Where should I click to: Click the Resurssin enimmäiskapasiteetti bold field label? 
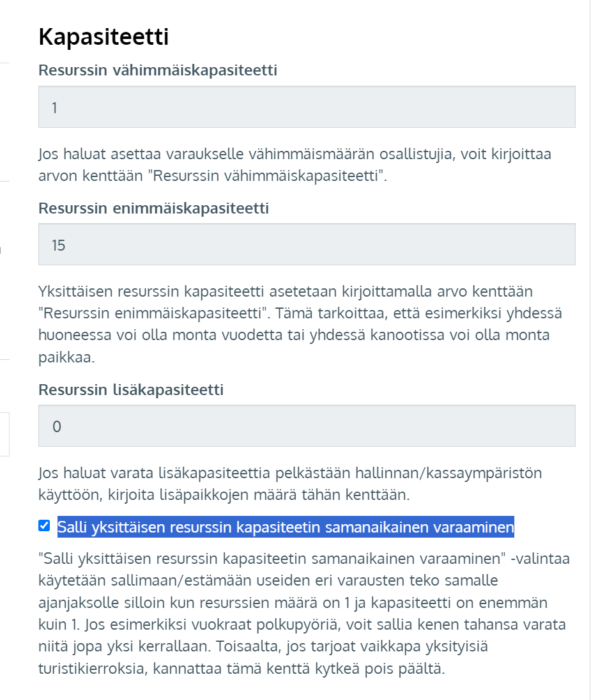[x=154, y=208]
